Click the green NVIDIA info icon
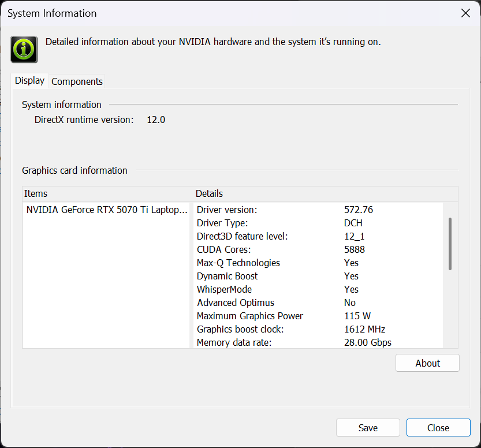Image resolution: width=481 pixels, height=448 pixels. click(x=24, y=50)
